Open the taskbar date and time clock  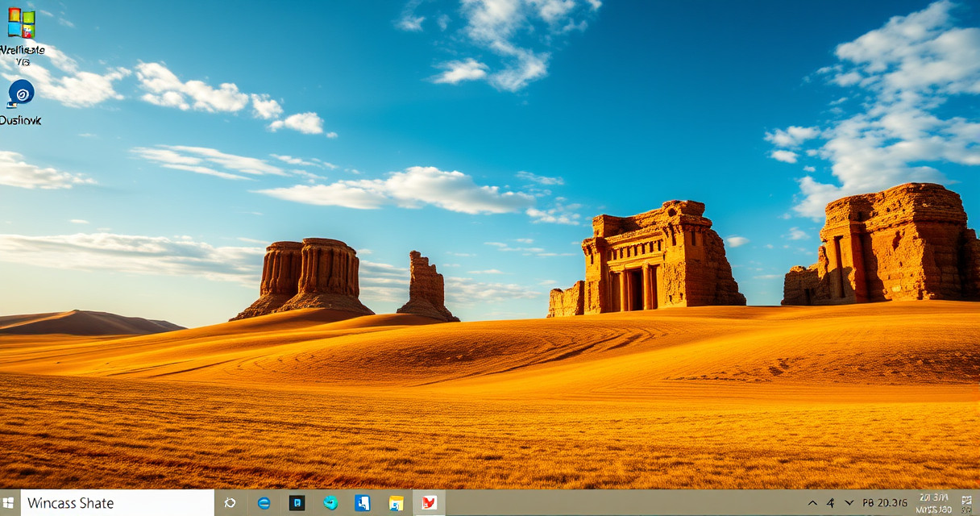tap(935, 503)
